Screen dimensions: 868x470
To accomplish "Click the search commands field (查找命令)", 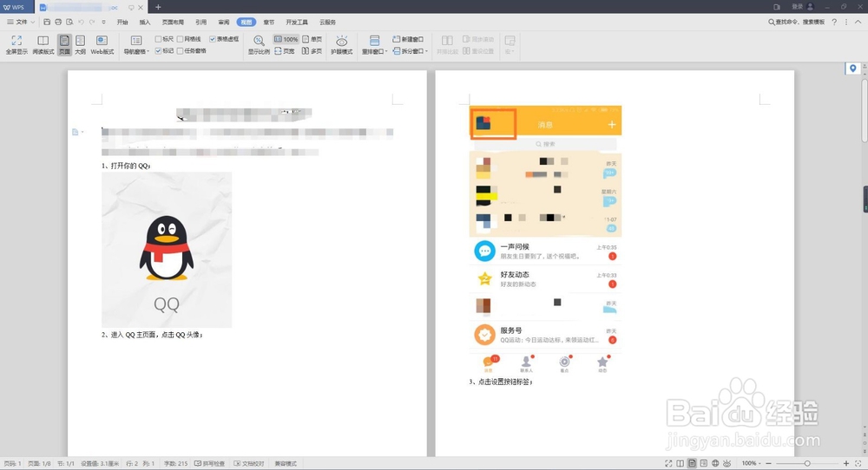I will [796, 23].
